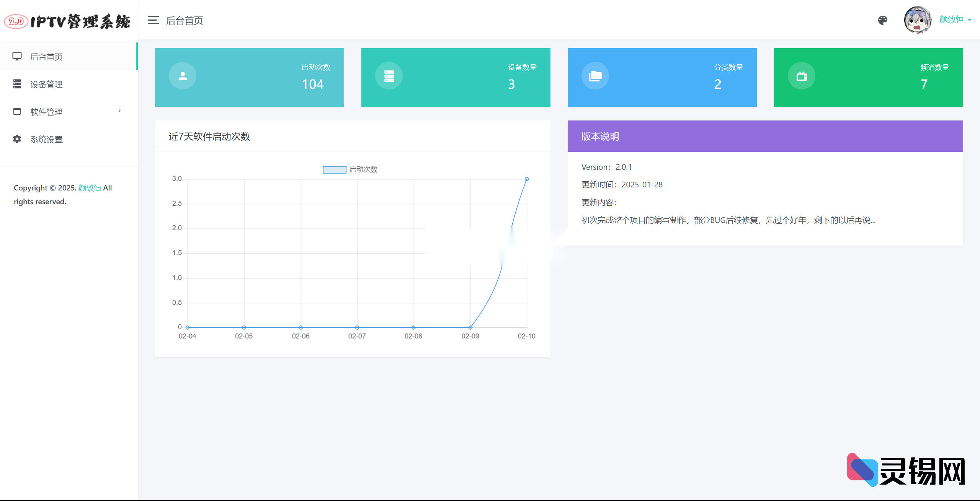Click the 02-10 data point on chart
This screenshot has height=501, width=980.
(x=527, y=179)
